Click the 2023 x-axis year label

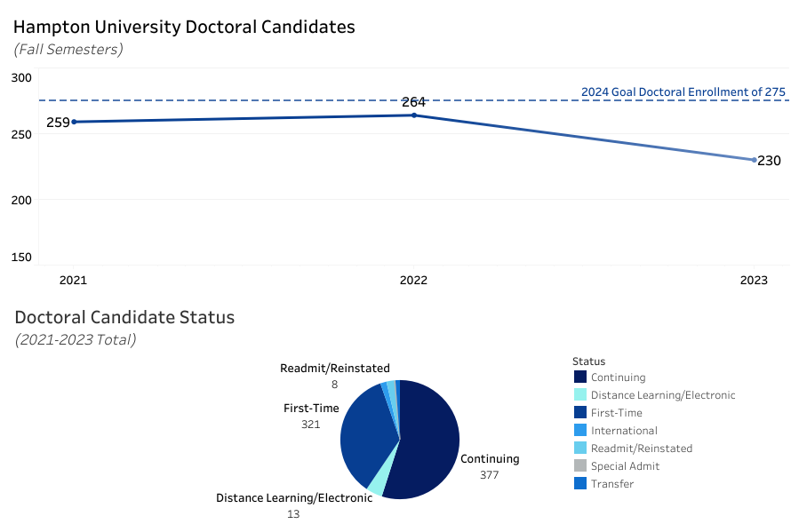(755, 281)
